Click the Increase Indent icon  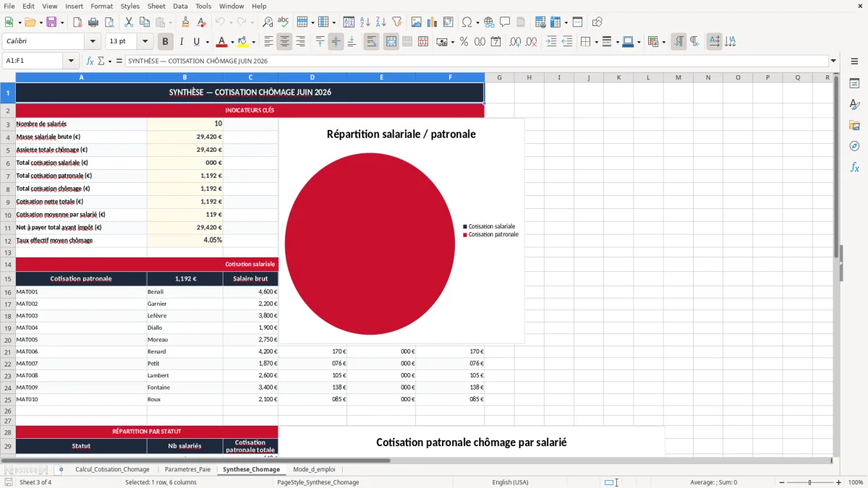click(x=551, y=42)
